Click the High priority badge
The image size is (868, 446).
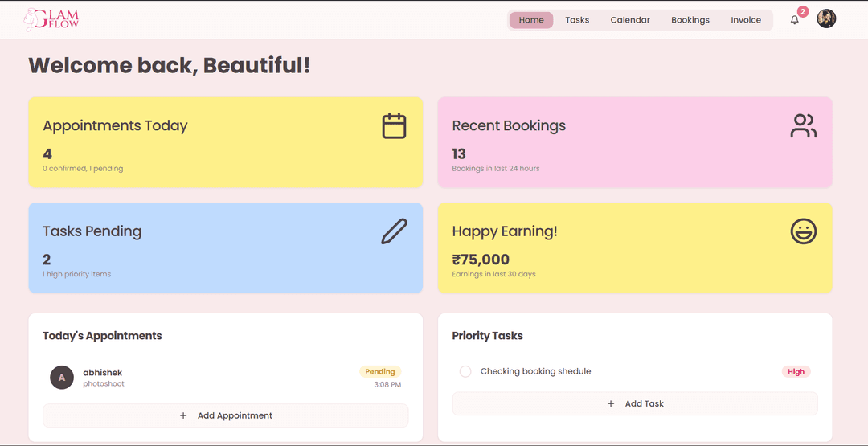[796, 372]
